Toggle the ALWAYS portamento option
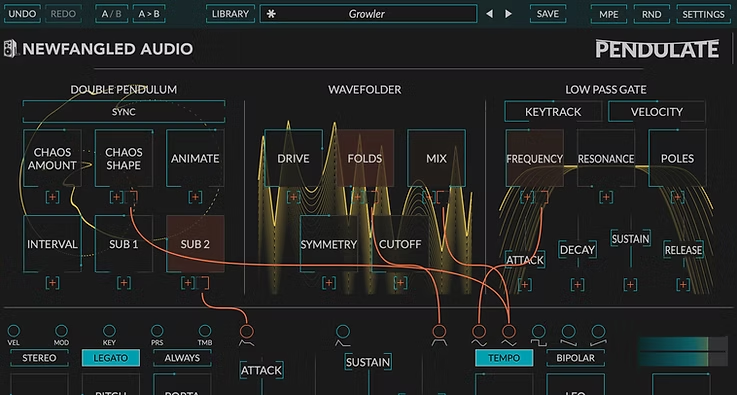Image resolution: width=737 pixels, height=395 pixels. point(182,358)
